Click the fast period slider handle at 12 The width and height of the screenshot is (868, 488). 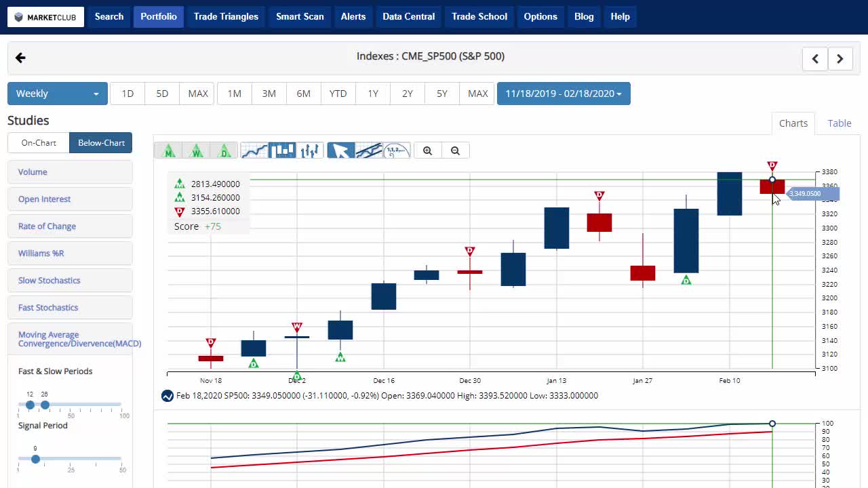click(30, 405)
